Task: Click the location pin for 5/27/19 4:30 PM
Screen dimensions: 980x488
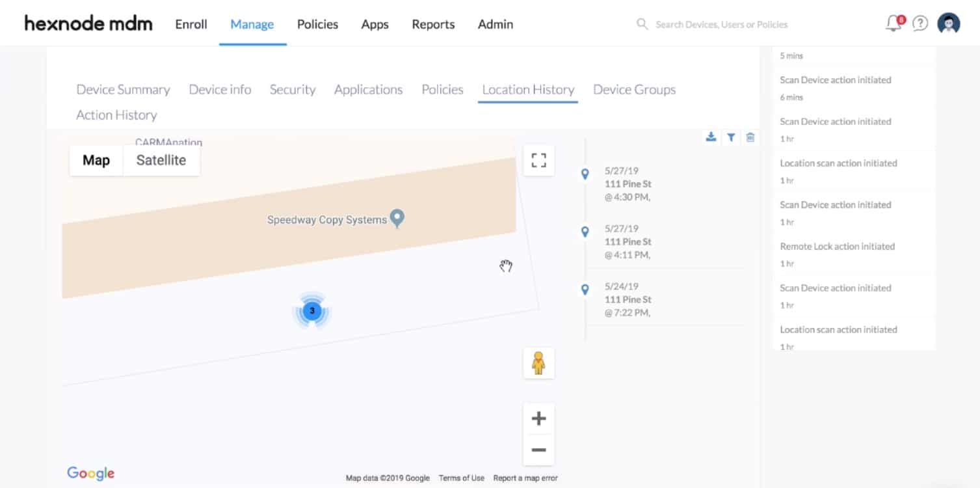Action: (585, 174)
